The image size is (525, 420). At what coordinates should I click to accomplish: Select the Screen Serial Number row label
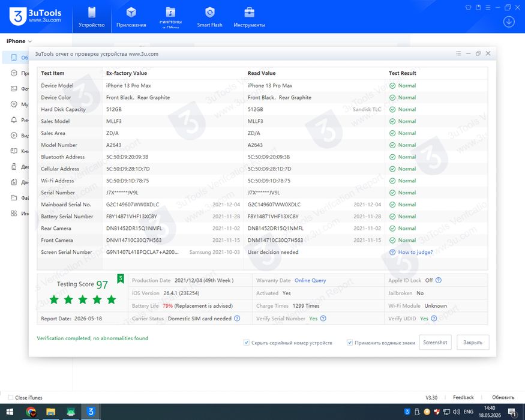tap(66, 252)
